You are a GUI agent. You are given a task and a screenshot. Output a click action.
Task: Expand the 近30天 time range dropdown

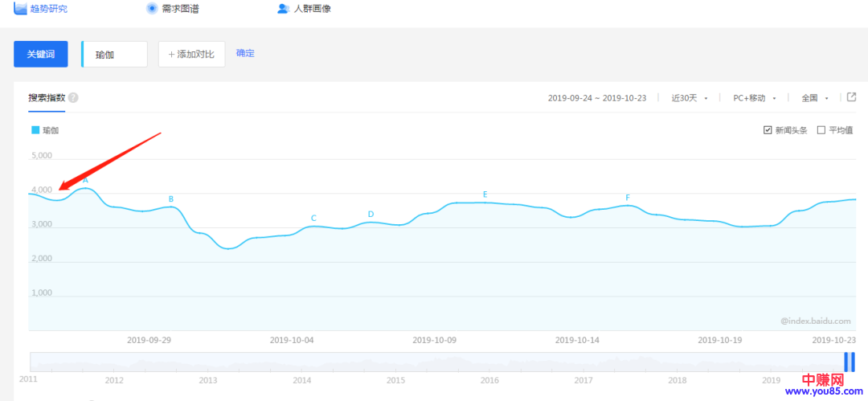click(689, 98)
